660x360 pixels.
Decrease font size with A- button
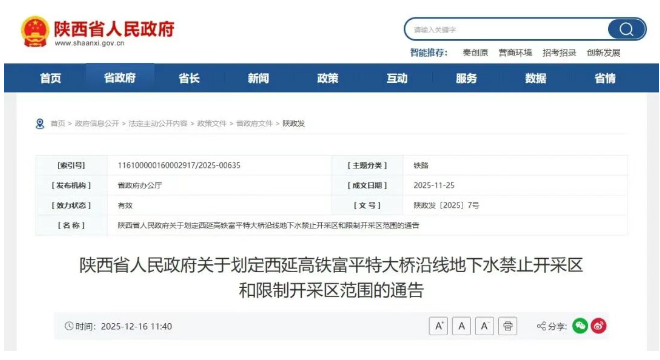click(484, 326)
